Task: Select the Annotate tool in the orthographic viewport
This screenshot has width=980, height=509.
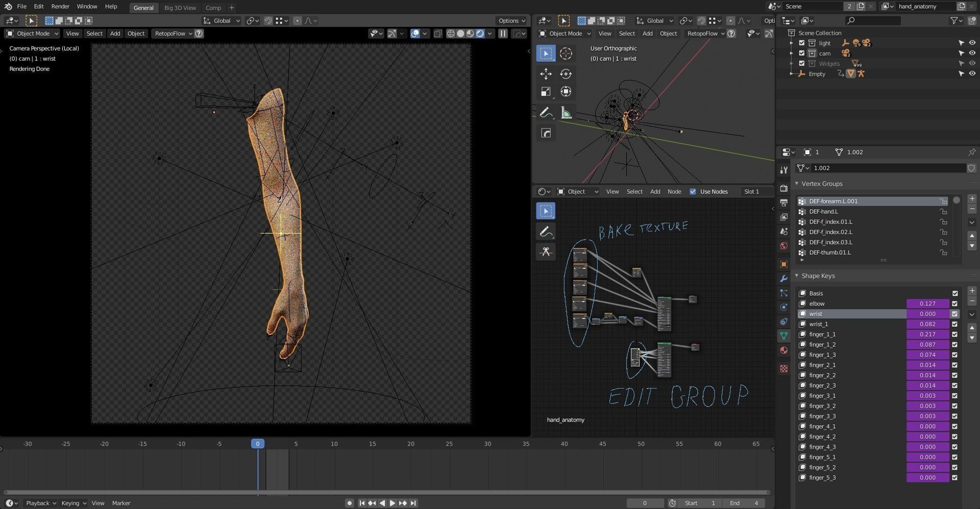Action: tap(546, 113)
